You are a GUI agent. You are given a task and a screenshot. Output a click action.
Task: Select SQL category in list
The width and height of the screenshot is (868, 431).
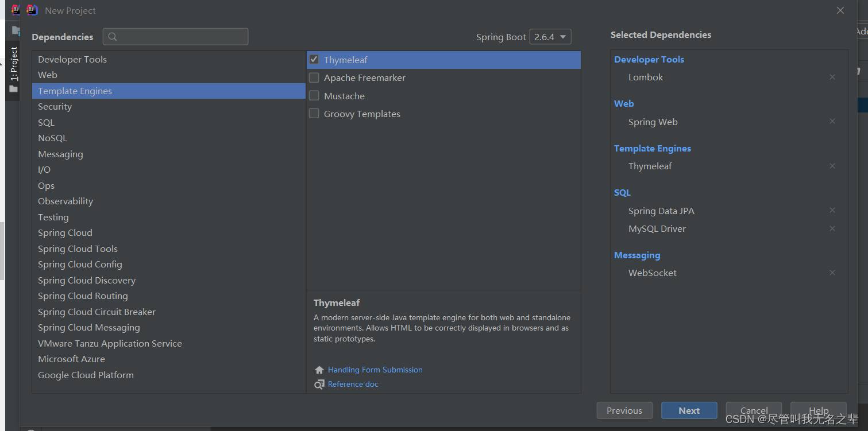[x=169, y=122]
